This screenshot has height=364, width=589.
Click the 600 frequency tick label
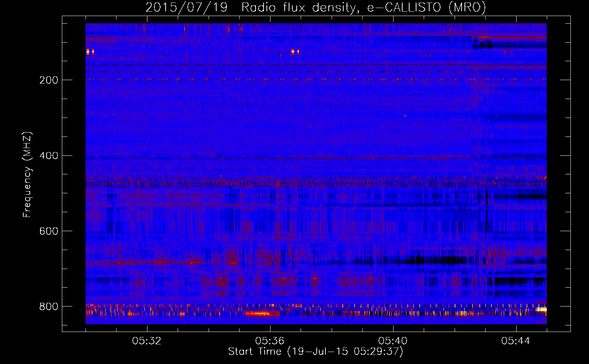click(48, 232)
